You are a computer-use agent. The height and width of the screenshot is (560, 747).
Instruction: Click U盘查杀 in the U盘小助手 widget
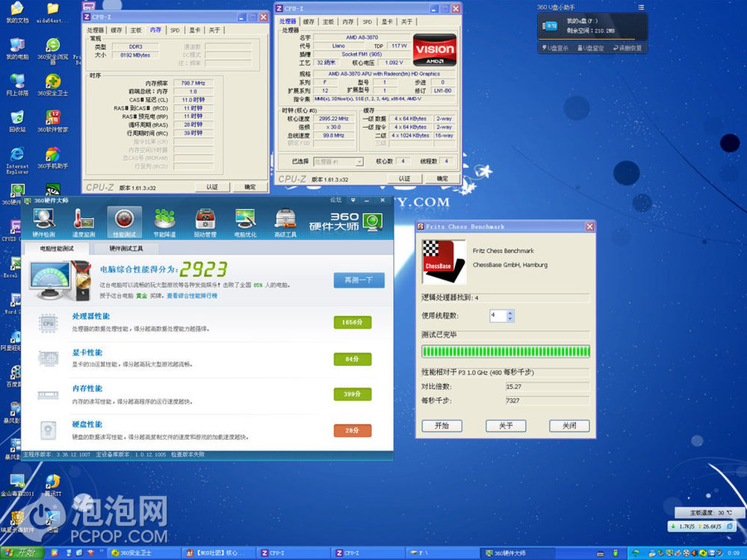click(555, 48)
